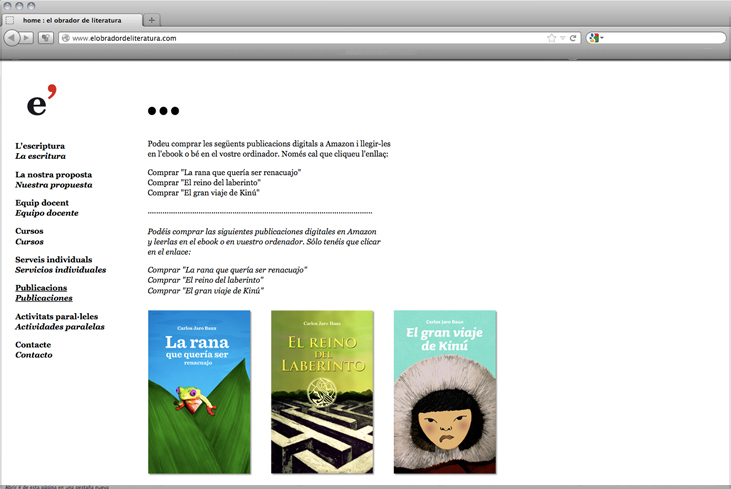The width and height of the screenshot is (731, 489).
Task: Open the Servicios individuales link
Action: (x=61, y=269)
